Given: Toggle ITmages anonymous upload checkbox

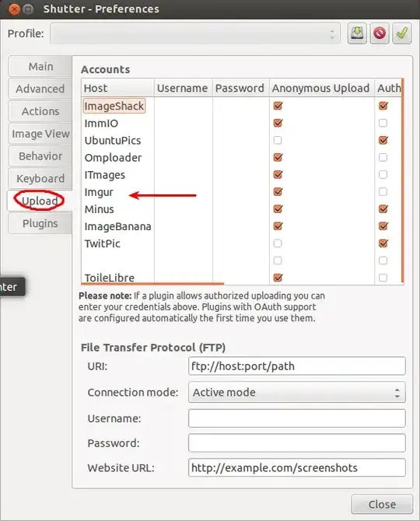Looking at the screenshot, I should pyautogui.click(x=278, y=175).
